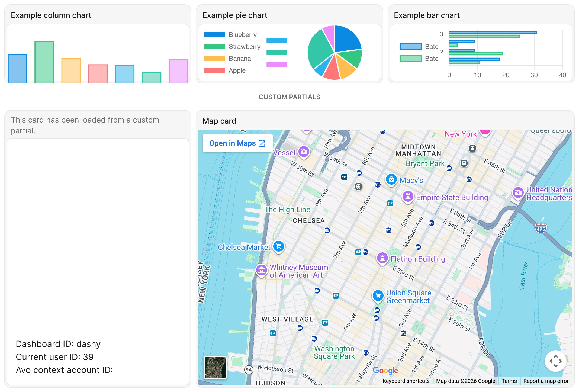Click the United Nations Headquarters camera pin
The height and width of the screenshot is (392, 579).
point(518,193)
